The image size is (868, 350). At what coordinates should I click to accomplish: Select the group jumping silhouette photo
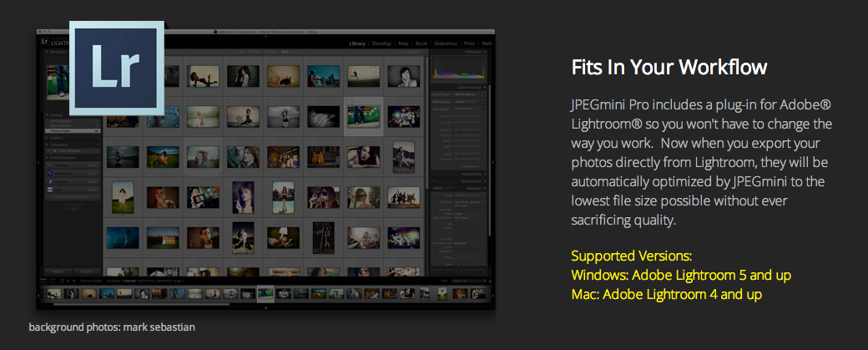coord(404,197)
